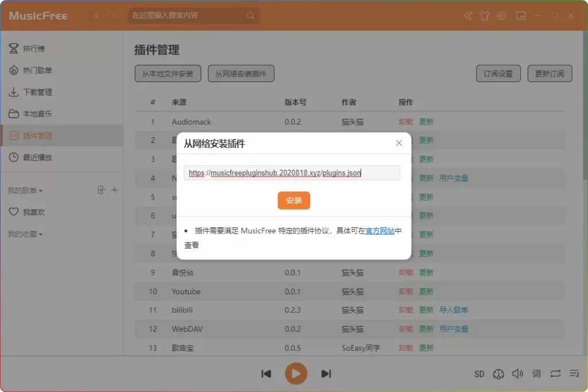Click the sparkle icon in the title bar

tap(467, 15)
